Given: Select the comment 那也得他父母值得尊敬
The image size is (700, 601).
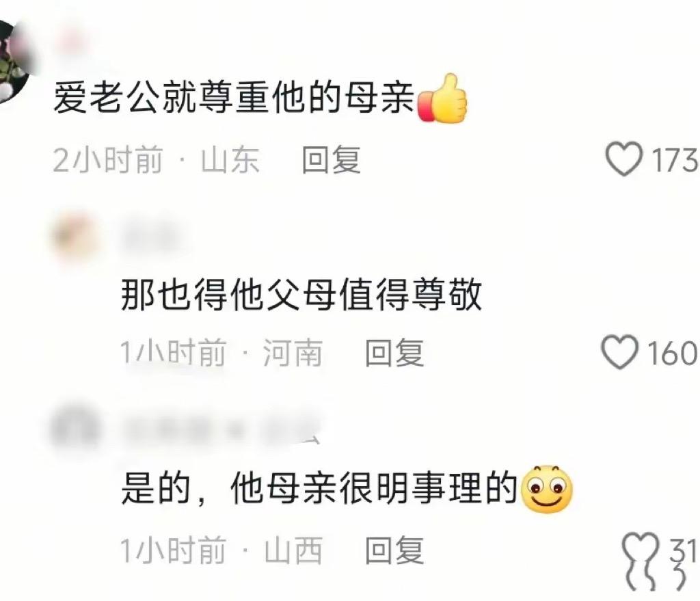Looking at the screenshot, I should pyautogui.click(x=301, y=295).
